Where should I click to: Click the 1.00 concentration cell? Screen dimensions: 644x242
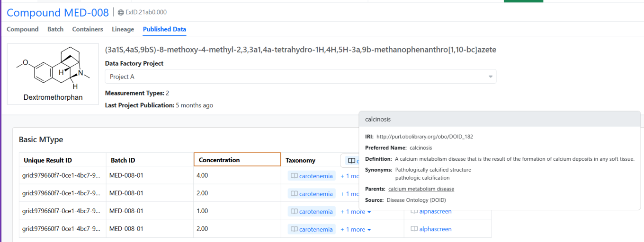(237, 211)
